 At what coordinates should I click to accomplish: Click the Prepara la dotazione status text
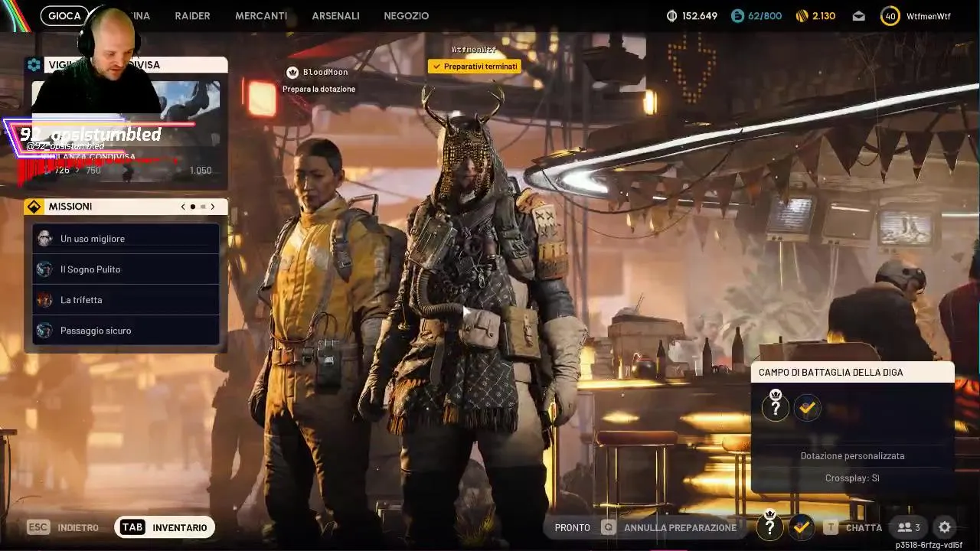318,90
